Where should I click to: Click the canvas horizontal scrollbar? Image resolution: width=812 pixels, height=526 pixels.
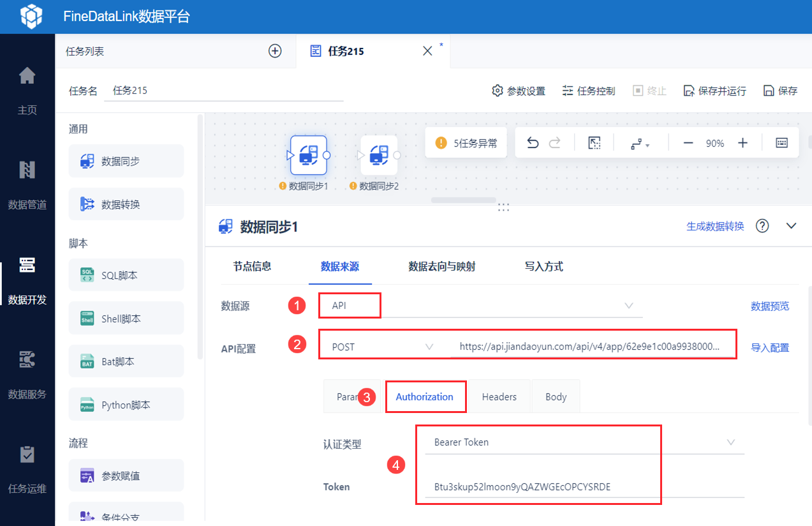[464, 200]
